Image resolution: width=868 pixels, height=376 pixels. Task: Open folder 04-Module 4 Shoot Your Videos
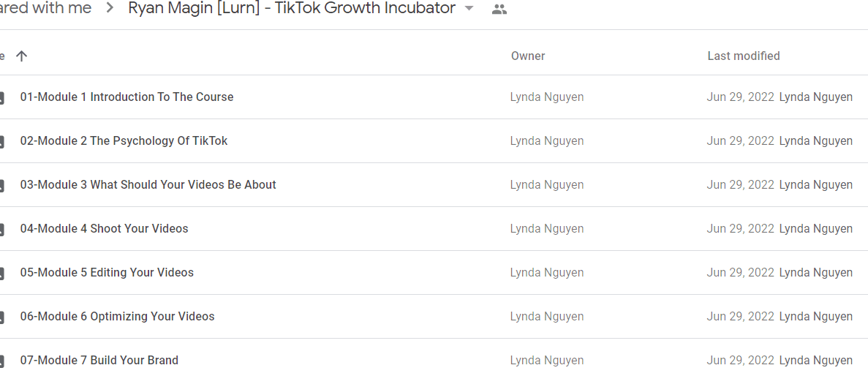pos(104,228)
